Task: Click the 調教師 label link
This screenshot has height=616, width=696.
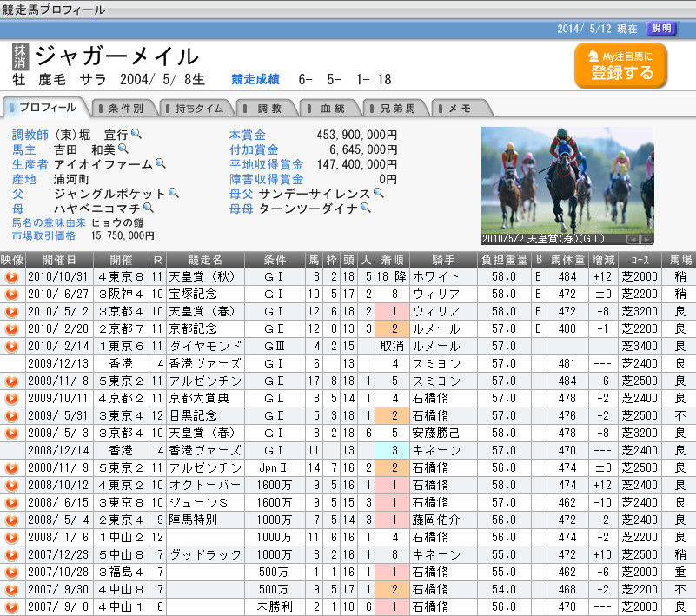Action: (x=30, y=135)
